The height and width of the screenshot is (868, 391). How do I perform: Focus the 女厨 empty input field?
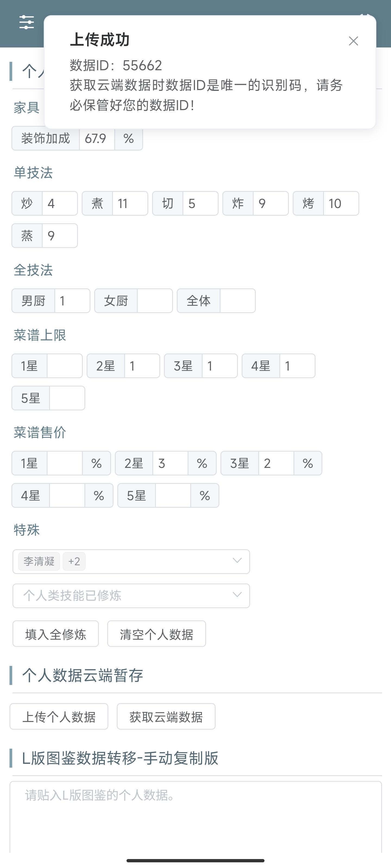(x=154, y=301)
